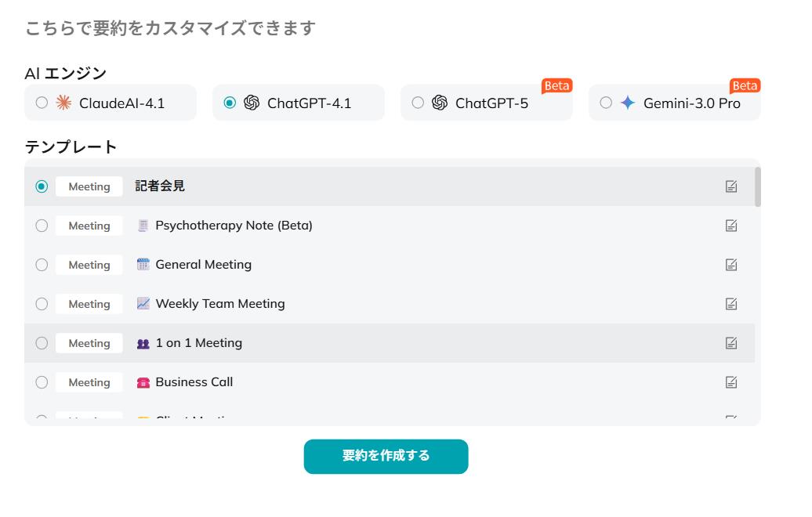
Task: Open the edit icon for 記者会見 template
Action: pos(731,186)
